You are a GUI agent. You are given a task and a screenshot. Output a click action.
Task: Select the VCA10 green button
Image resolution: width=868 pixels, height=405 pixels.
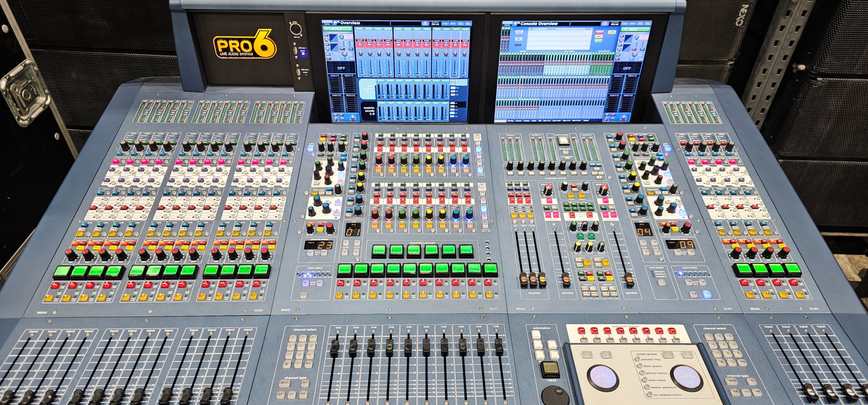pyautogui.click(x=491, y=269)
